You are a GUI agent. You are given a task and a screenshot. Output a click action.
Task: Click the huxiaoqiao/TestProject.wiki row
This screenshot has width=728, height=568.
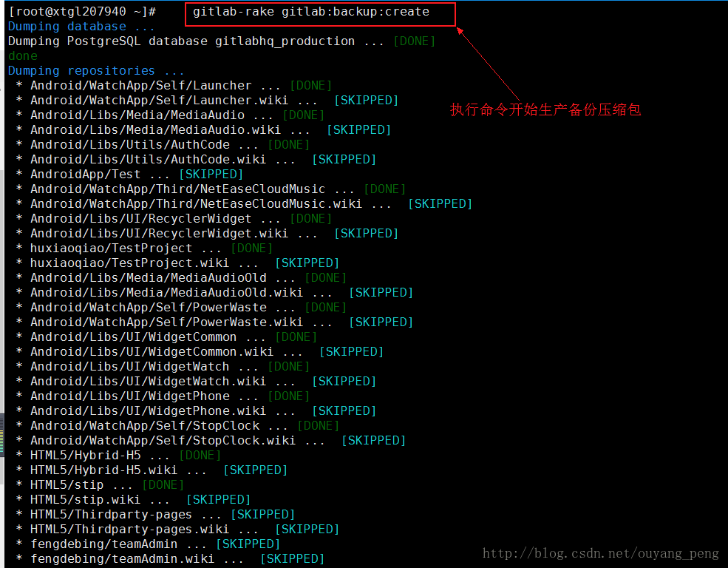coord(177,263)
